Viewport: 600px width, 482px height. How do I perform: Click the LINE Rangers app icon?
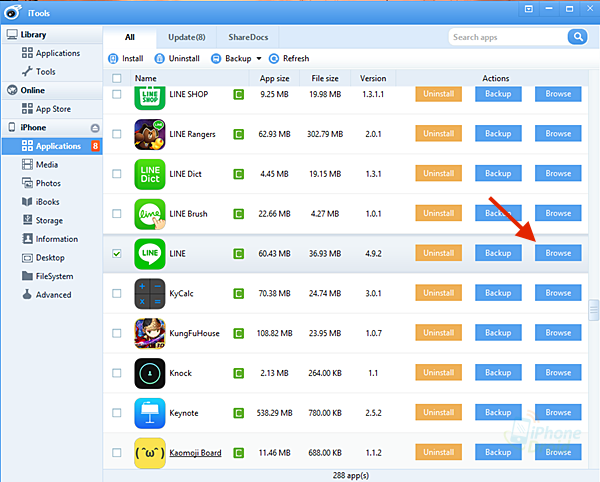tap(150, 134)
